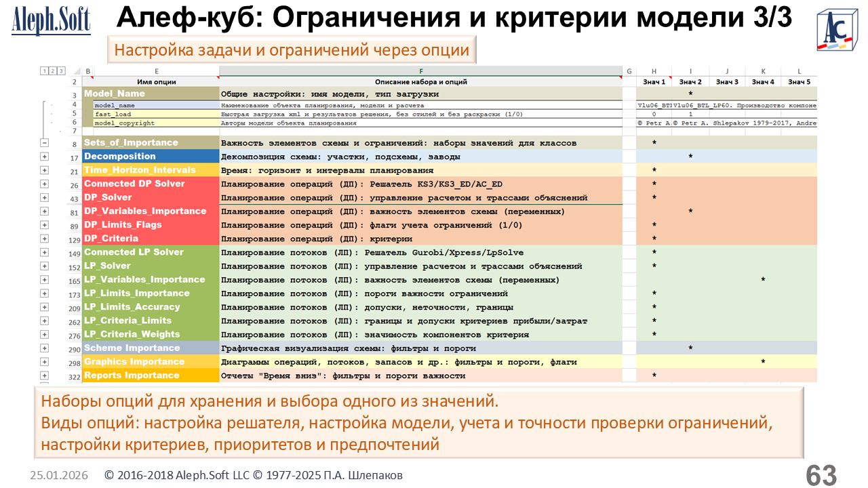
Task: Click outline level 1 button
Action: (x=45, y=70)
